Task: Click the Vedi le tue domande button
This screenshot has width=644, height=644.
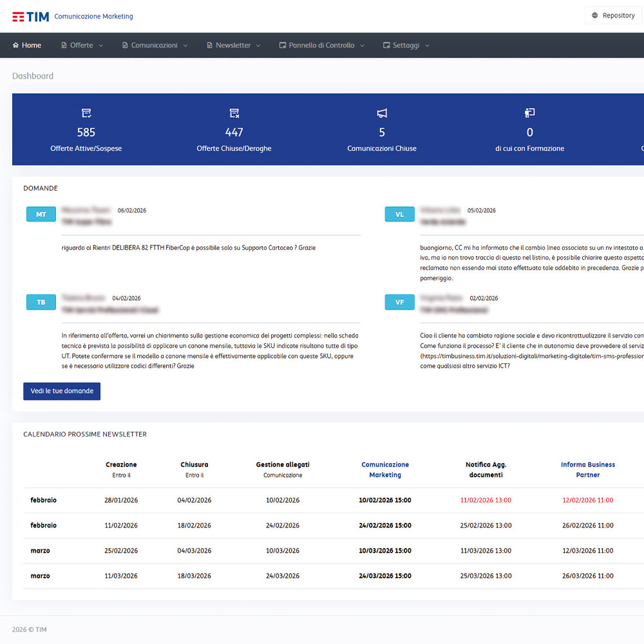Action: (x=62, y=391)
